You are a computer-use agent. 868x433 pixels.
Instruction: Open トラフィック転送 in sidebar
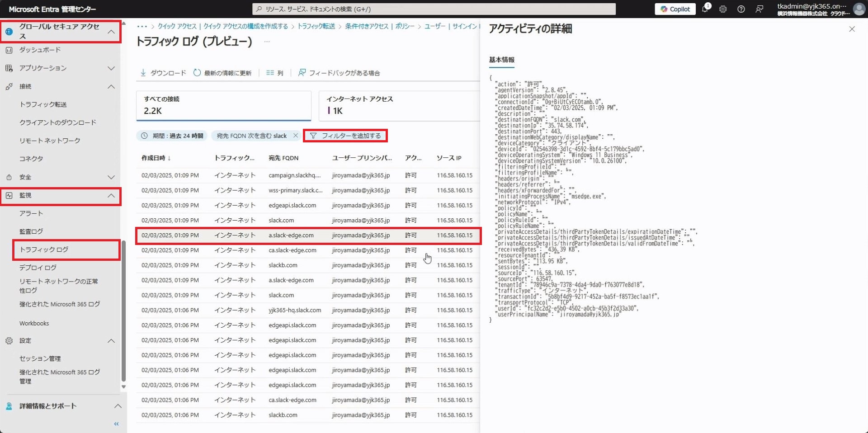point(43,104)
